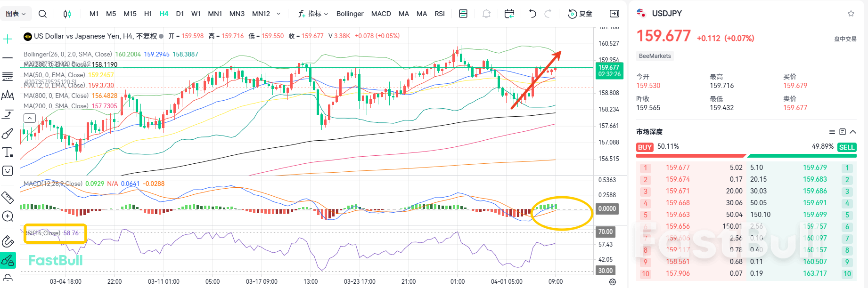Switch to the D1 timeframe
868x288 pixels.
(x=180, y=14)
